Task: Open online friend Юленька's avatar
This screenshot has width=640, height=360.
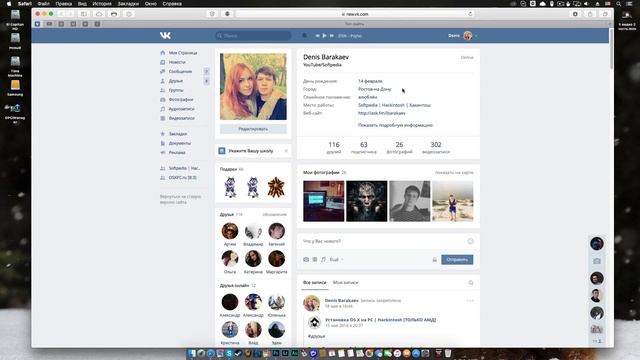Action: click(276, 302)
